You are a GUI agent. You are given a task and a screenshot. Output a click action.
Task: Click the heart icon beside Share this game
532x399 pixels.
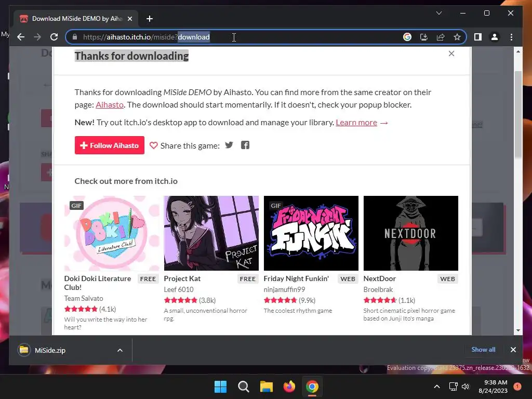point(153,145)
